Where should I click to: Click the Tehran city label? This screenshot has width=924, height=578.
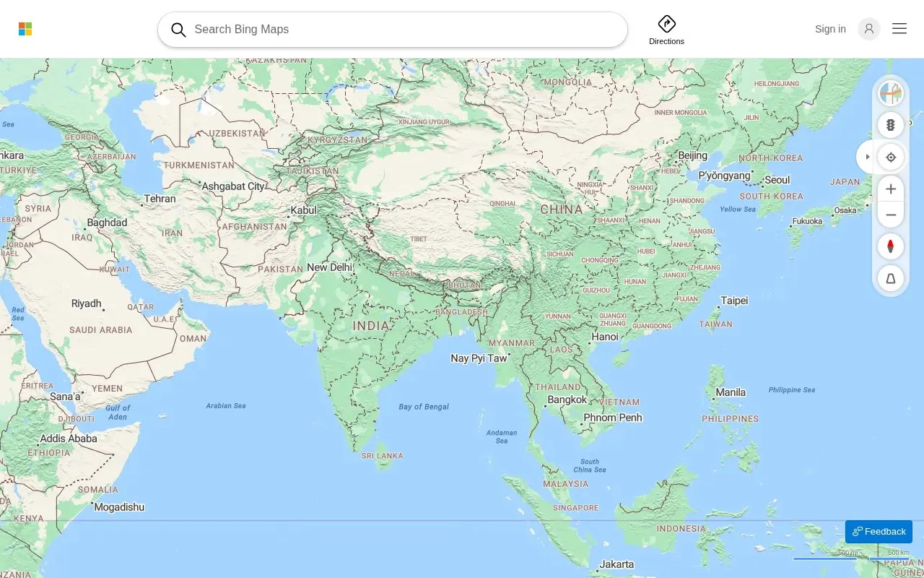[160, 199]
